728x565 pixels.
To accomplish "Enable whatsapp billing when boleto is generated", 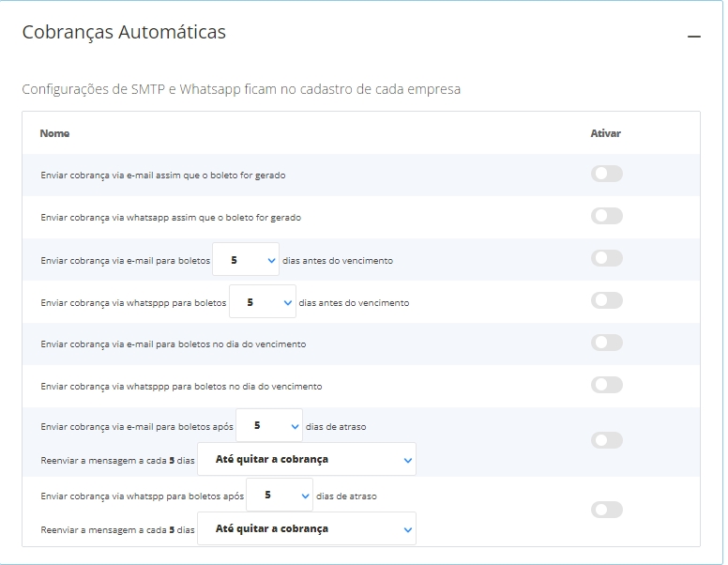I will tap(606, 216).
